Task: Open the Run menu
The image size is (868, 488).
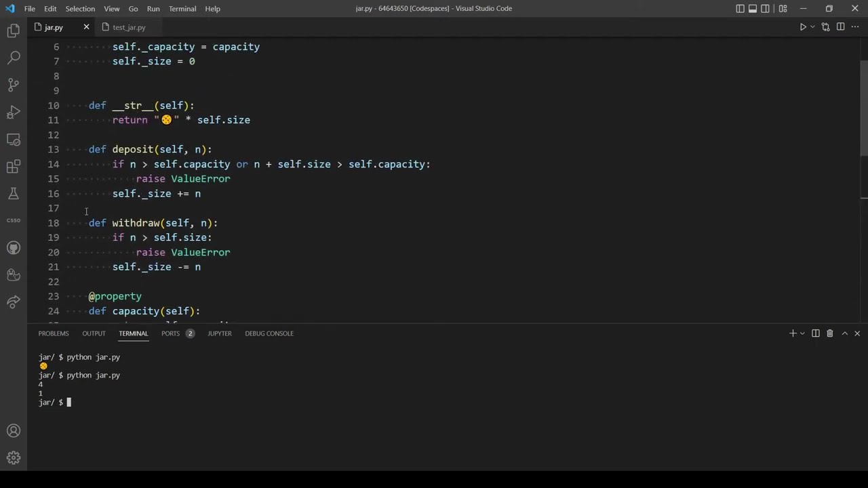Action: point(153,9)
